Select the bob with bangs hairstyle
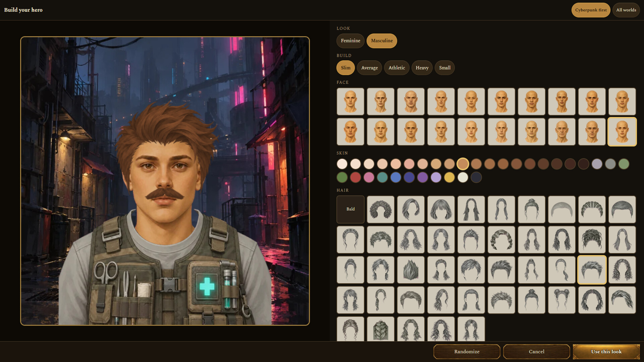 [441, 209]
